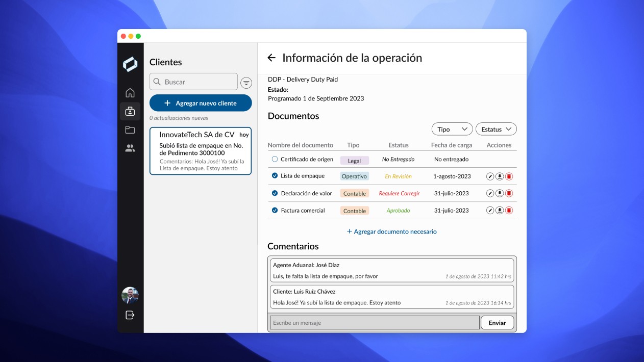
Task: Delete the Declaración de valor document
Action: point(509,193)
